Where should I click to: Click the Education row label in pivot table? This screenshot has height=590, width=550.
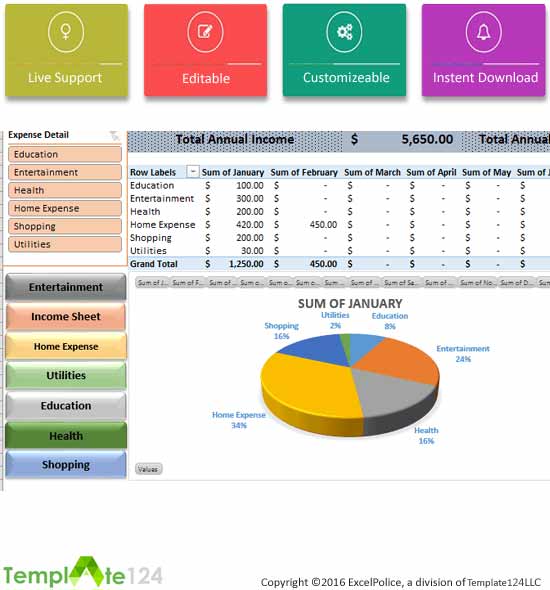(152, 186)
